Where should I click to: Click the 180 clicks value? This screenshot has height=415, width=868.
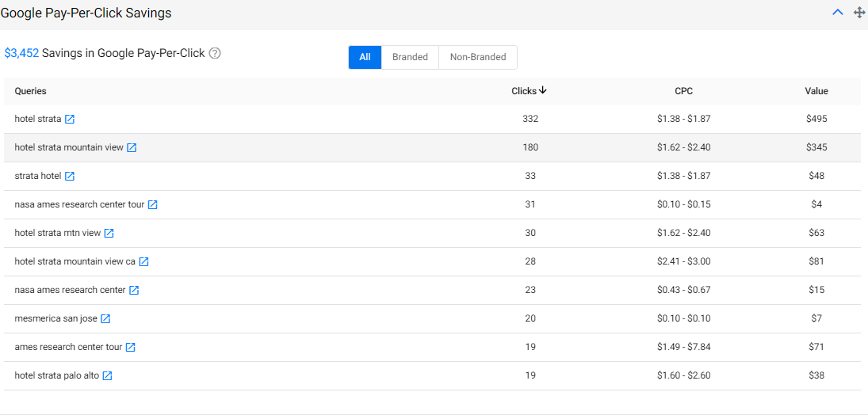click(530, 148)
